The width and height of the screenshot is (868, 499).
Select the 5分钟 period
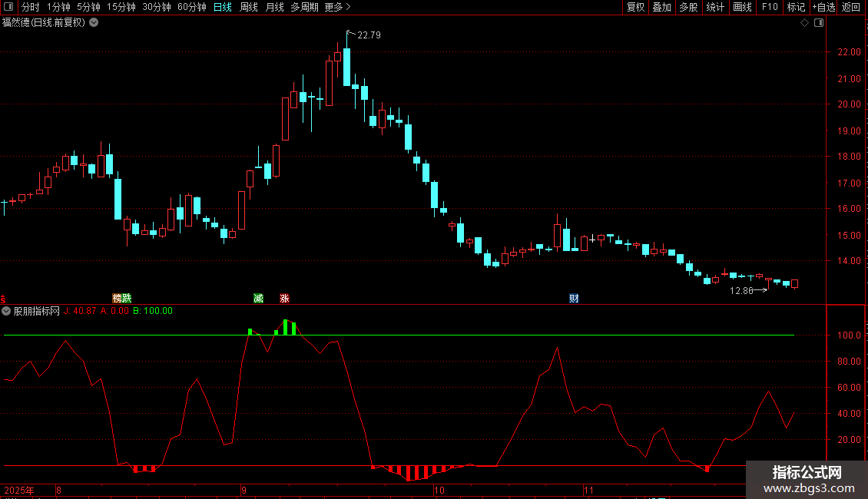pos(88,7)
